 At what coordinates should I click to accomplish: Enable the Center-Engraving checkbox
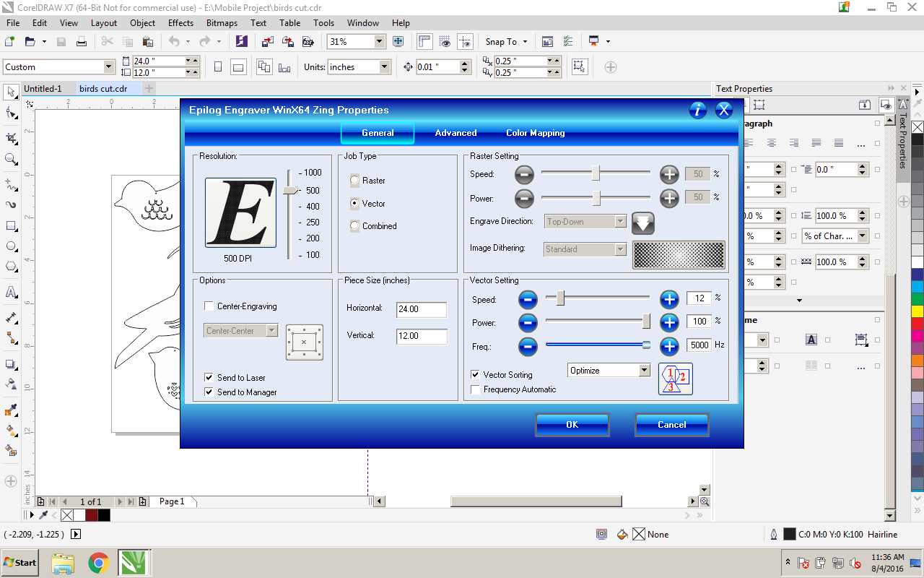click(209, 306)
